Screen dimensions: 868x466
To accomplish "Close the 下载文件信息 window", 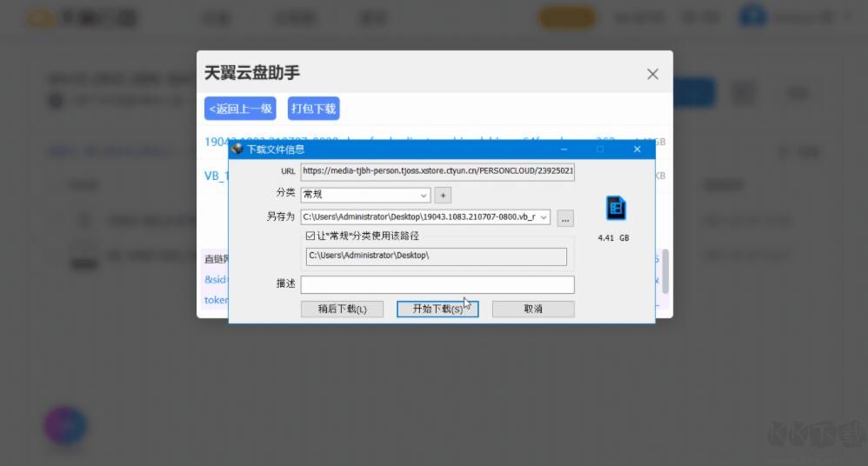I will [637, 150].
